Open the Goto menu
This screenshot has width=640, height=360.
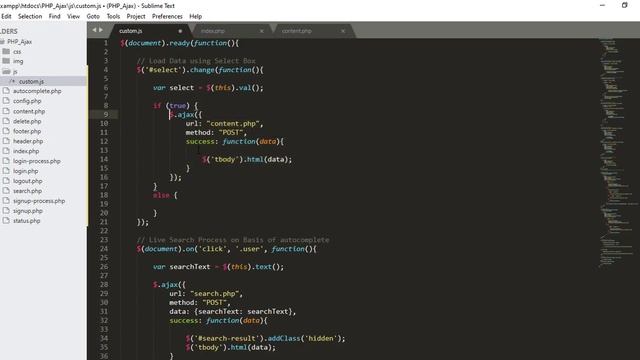[x=93, y=16]
